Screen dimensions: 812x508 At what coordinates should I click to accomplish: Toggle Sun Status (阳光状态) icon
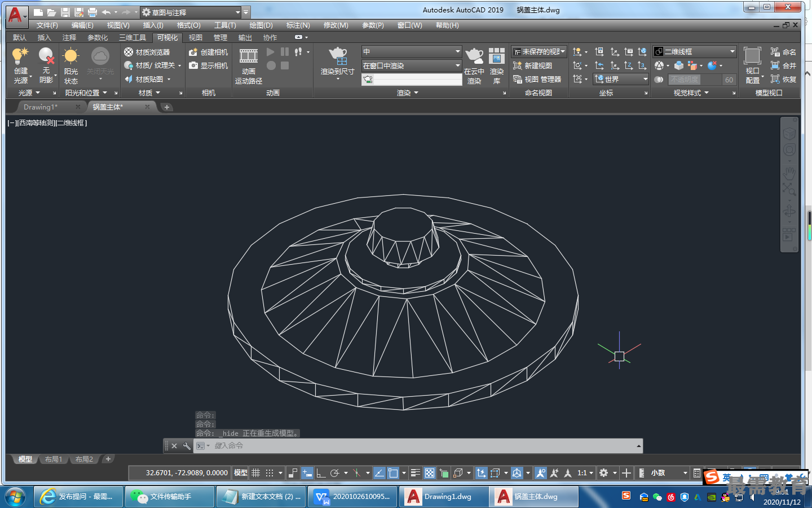(71, 56)
